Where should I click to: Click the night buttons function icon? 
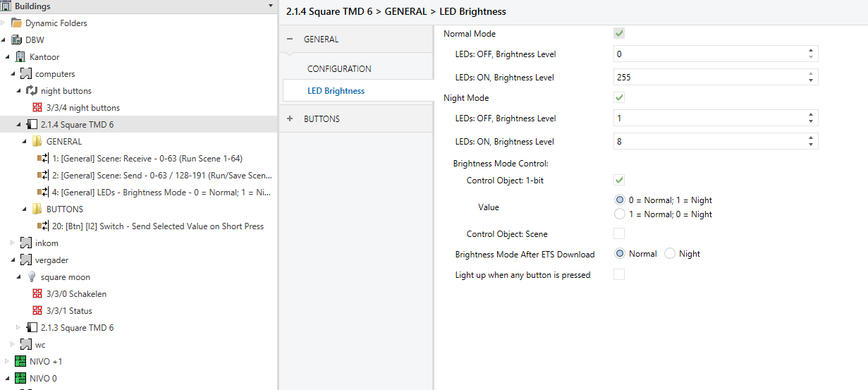32,91
